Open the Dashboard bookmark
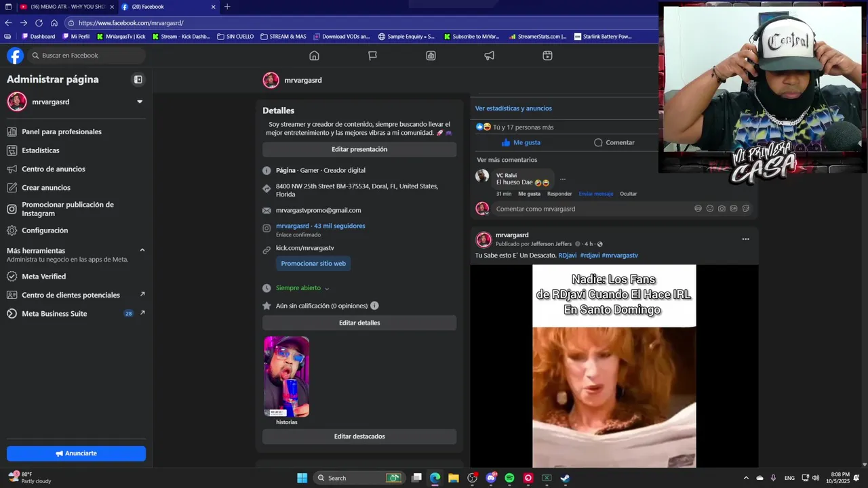 [x=39, y=37]
